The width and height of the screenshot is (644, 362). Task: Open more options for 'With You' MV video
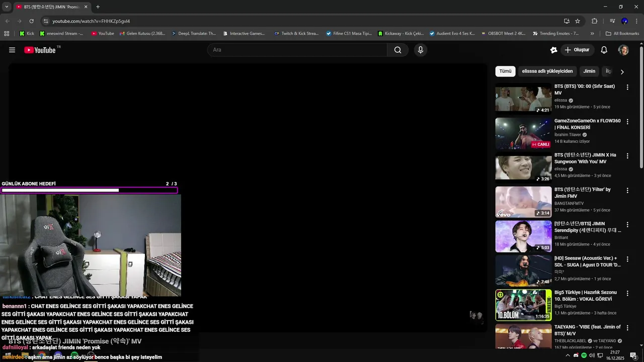pos(627,156)
